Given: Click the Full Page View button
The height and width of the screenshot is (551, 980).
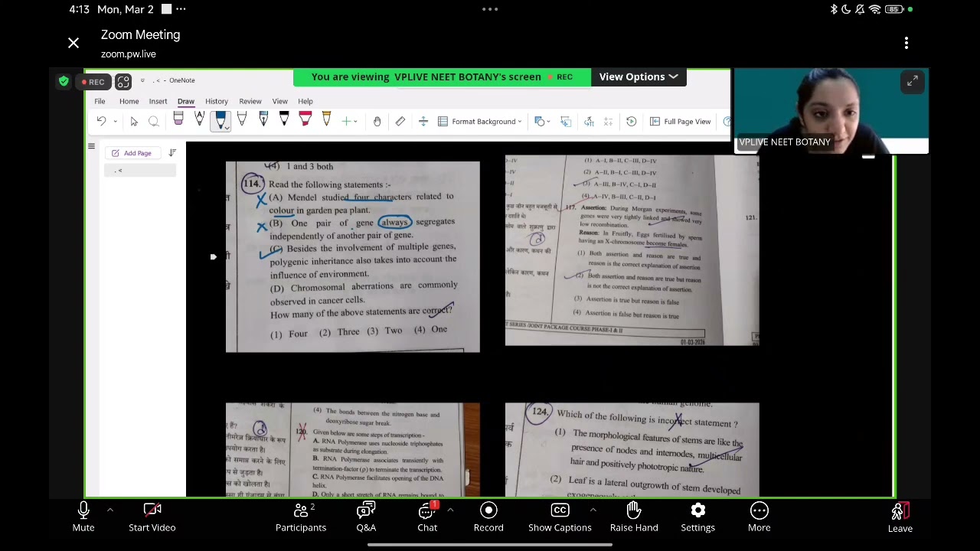Looking at the screenshot, I should tap(681, 121).
